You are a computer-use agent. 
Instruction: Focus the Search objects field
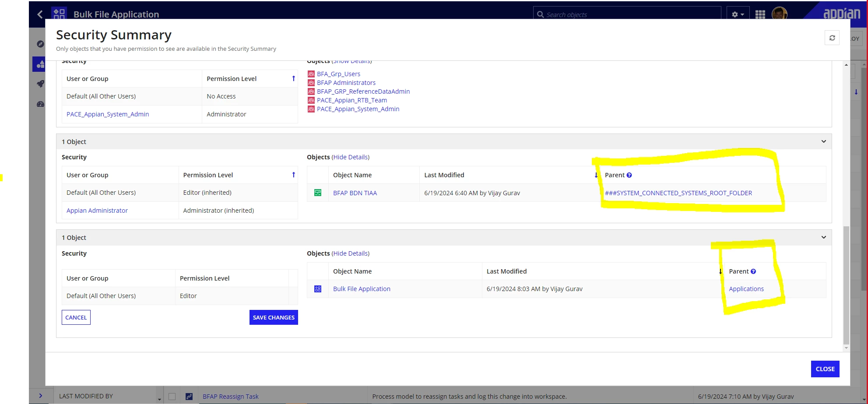coord(627,14)
